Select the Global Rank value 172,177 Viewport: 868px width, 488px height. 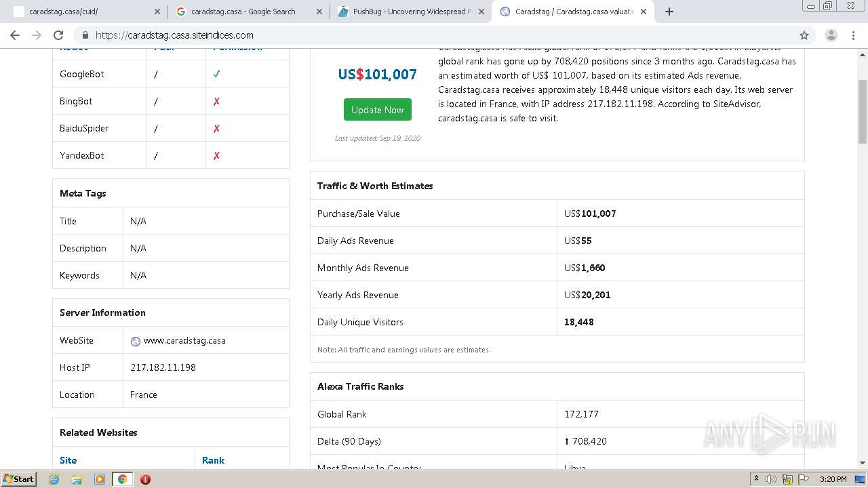click(581, 414)
